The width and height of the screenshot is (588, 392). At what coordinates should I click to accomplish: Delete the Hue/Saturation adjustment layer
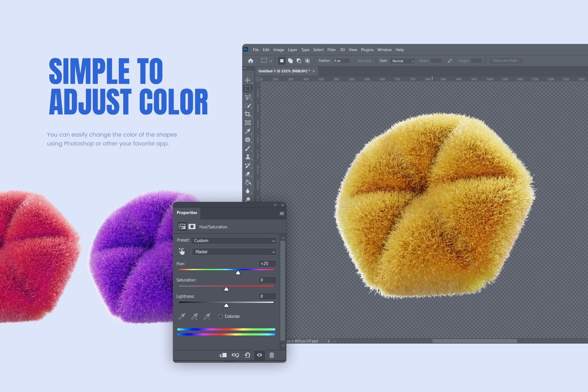(272, 355)
